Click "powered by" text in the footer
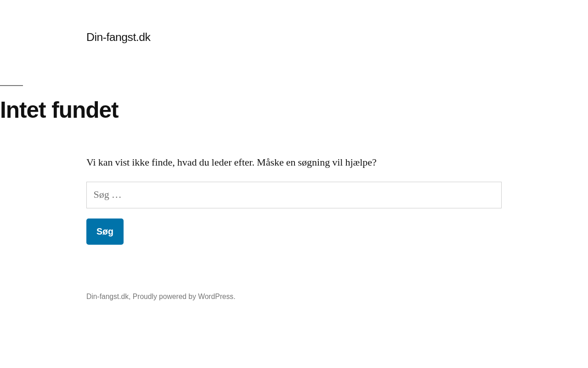Screen dimensions: 588x368 (178, 297)
